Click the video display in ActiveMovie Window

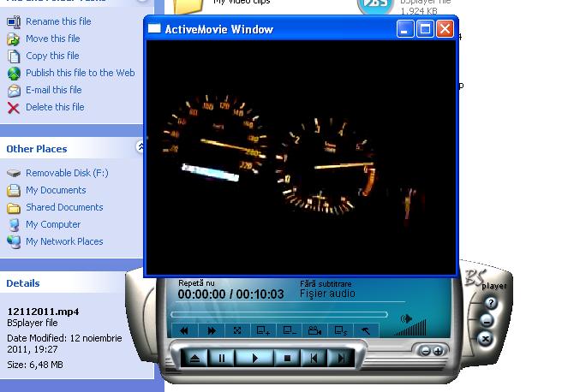(x=301, y=157)
